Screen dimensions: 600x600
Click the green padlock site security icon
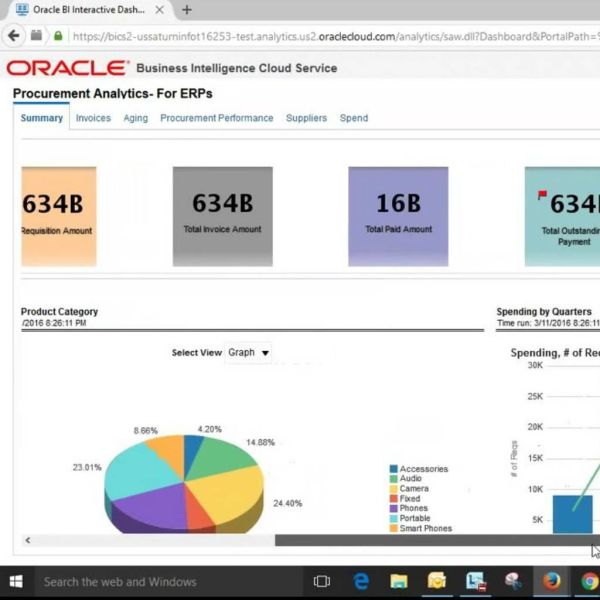58,36
